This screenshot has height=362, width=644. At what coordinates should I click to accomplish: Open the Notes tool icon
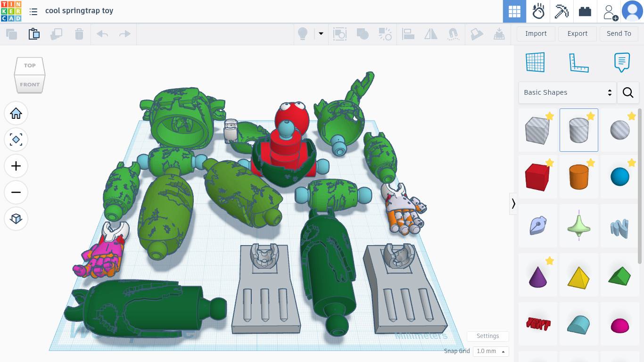coord(622,62)
